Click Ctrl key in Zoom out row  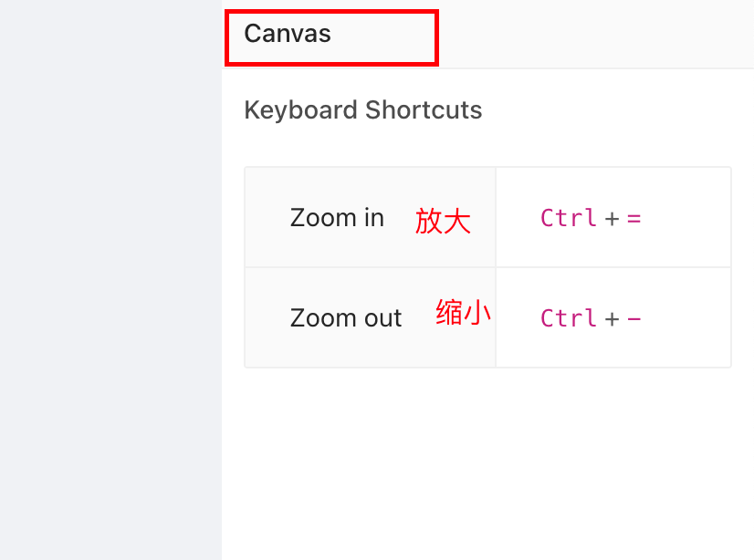pyautogui.click(x=569, y=318)
